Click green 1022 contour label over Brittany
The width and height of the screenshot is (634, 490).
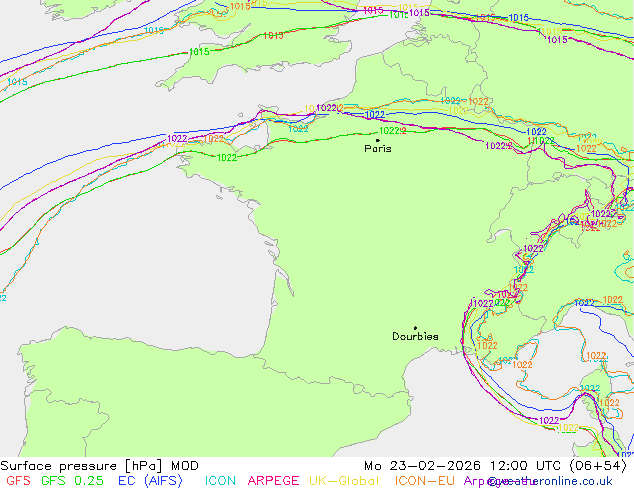click(x=227, y=158)
